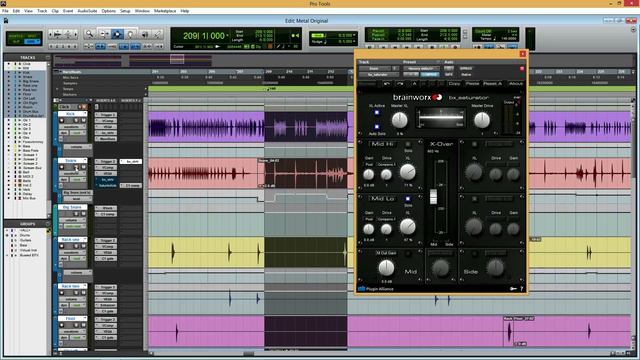
Task: Toggle Grid edit mode
Action: tap(32, 42)
